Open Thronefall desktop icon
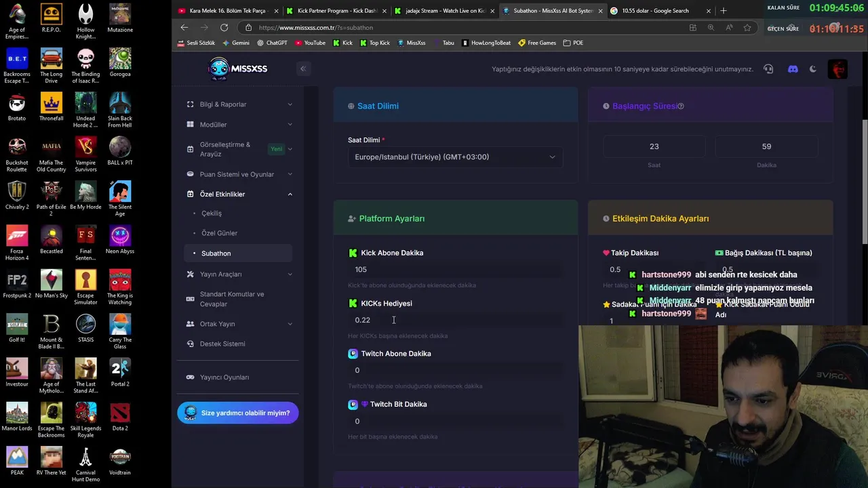 [x=51, y=106]
